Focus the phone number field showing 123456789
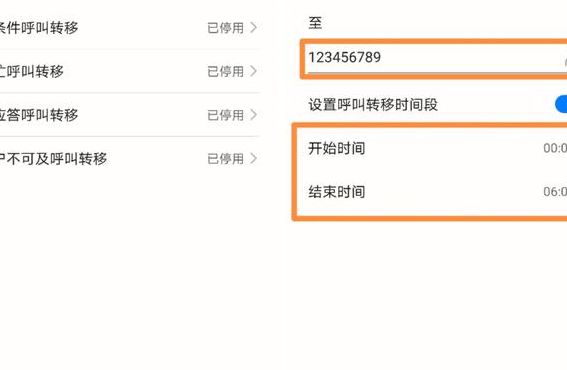The height and width of the screenshot is (370, 567). click(x=435, y=59)
